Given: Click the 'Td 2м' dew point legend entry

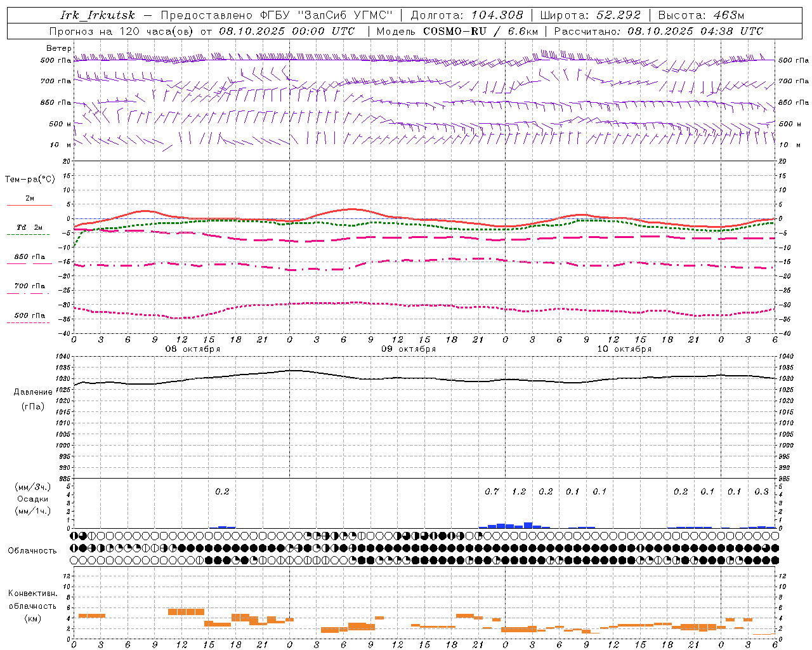Looking at the screenshot, I should point(30,227).
